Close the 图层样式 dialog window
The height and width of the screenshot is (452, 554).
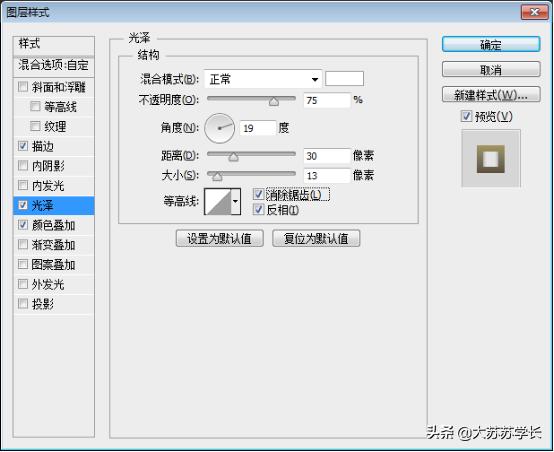535,12
